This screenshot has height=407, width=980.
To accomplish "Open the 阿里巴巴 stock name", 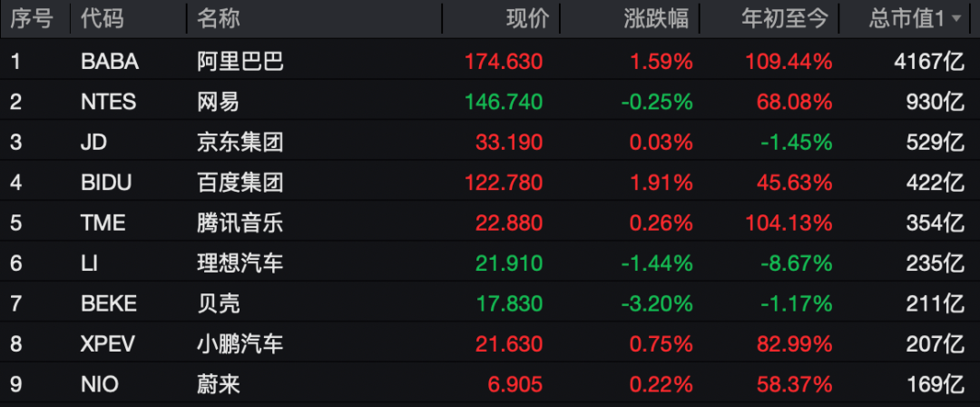I will (240, 62).
